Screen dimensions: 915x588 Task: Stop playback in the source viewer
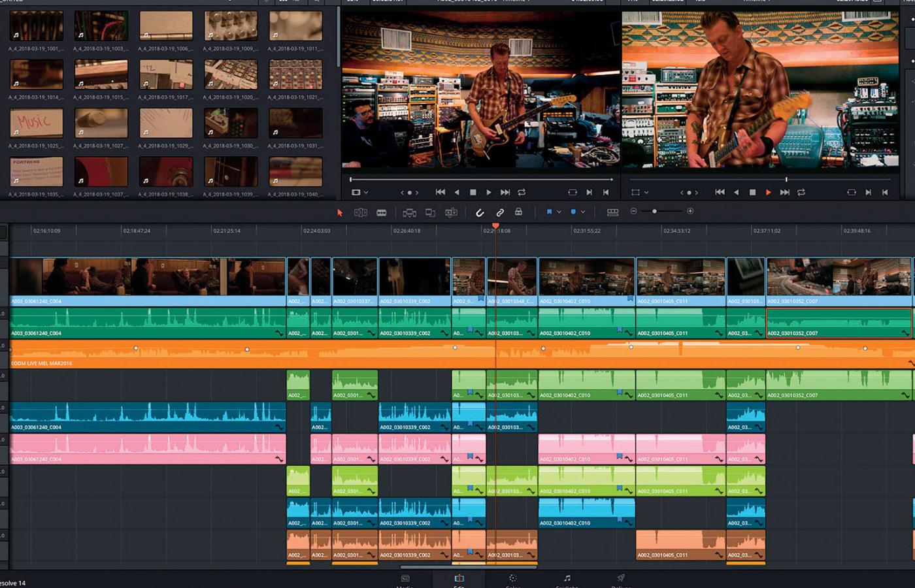[473, 193]
